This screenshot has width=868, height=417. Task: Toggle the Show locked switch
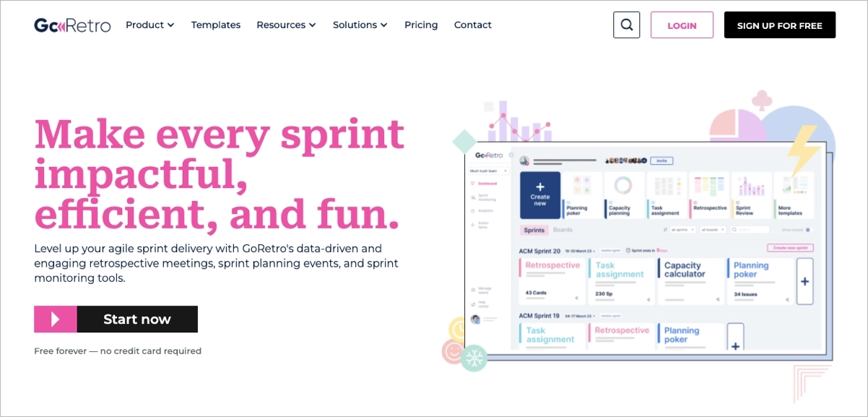(808, 231)
